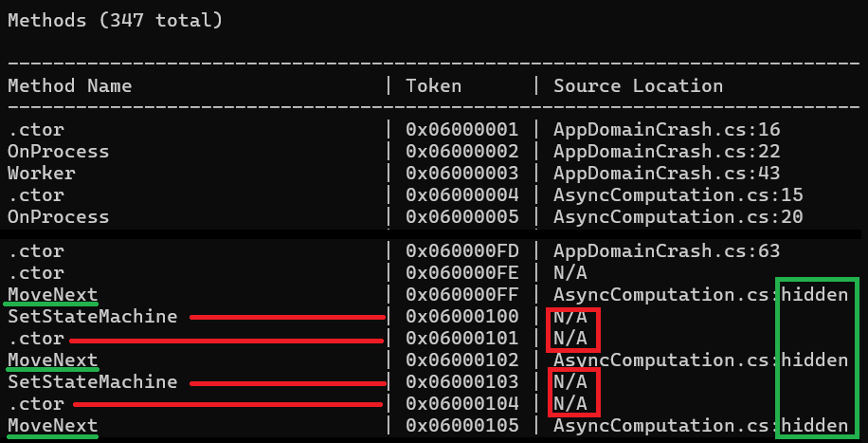This screenshot has width=868, height=443.
Task: Select token 0x06000102
Action: [x=461, y=360]
